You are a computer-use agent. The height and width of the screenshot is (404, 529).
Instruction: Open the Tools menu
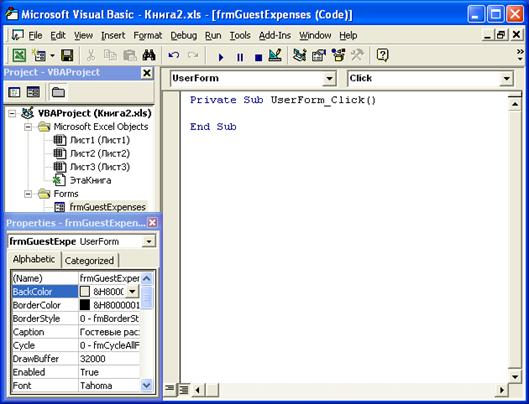[x=240, y=35]
